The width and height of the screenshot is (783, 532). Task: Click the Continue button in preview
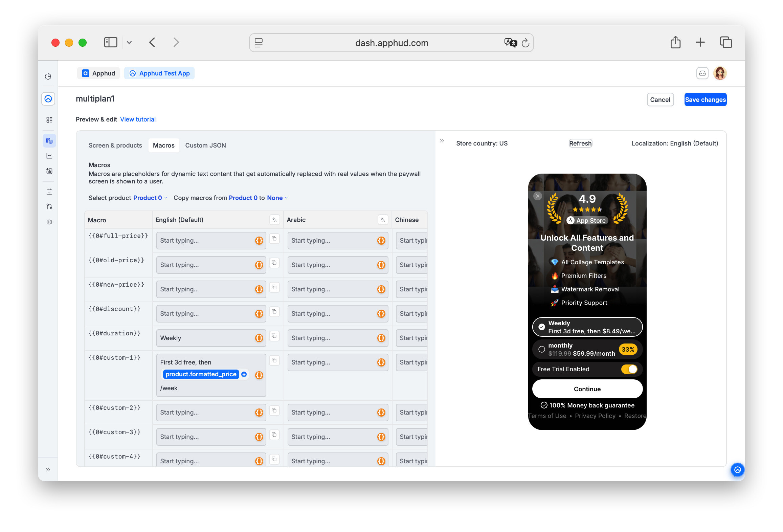coord(587,389)
